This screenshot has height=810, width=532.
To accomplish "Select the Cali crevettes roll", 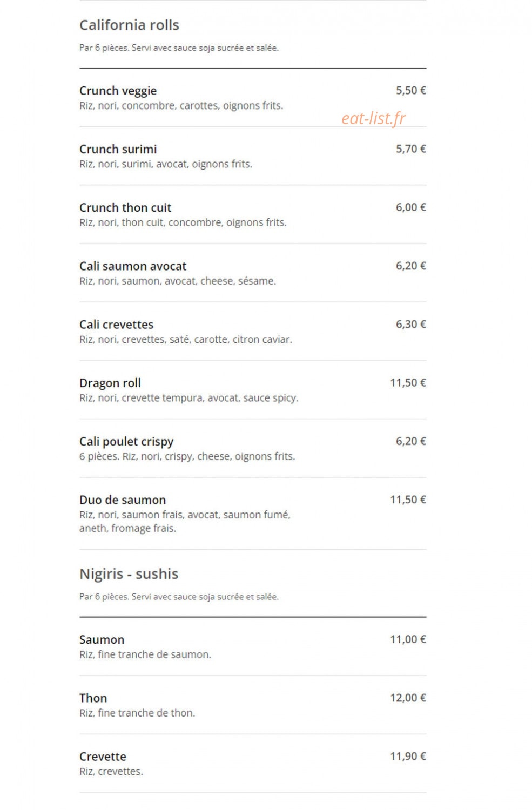I will tap(253, 331).
